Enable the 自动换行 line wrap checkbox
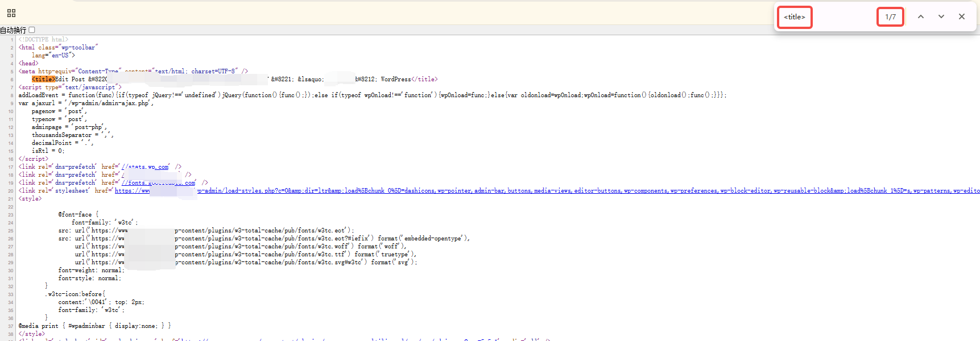 click(32, 30)
